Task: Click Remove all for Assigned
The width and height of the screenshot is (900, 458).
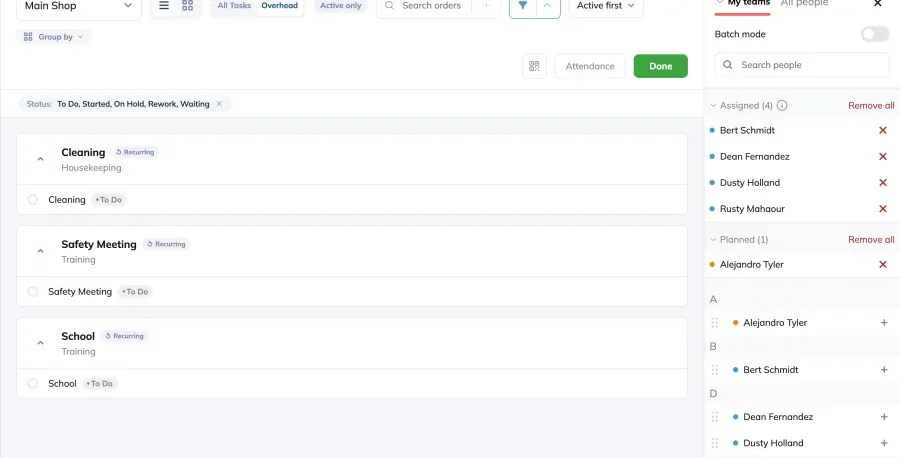Action: [871, 106]
